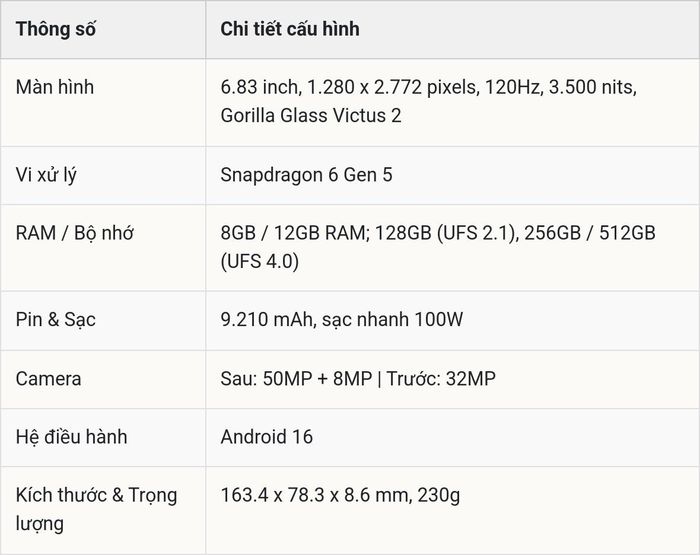Click the 'Thông số' column header
This screenshot has height=555, width=700.
click(x=55, y=29)
